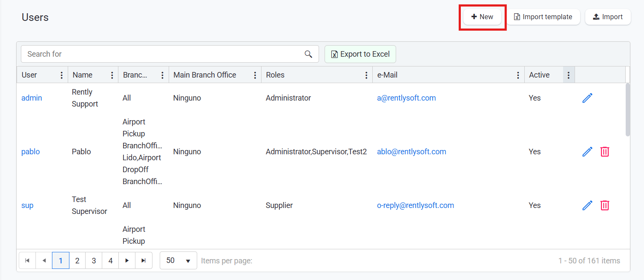Click the edit pencil for admin user

click(587, 98)
